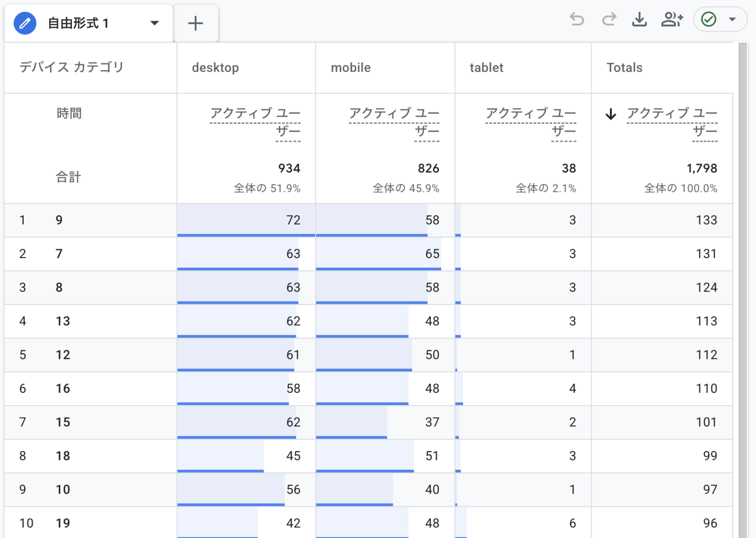756x538 pixels.
Task: Select Totals cell 133
Action: 662,220
